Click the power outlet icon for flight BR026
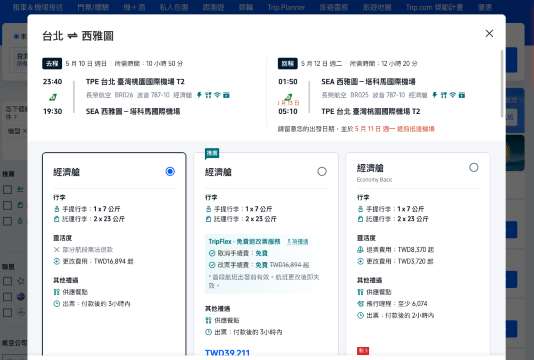534x360 pixels. click(200, 95)
